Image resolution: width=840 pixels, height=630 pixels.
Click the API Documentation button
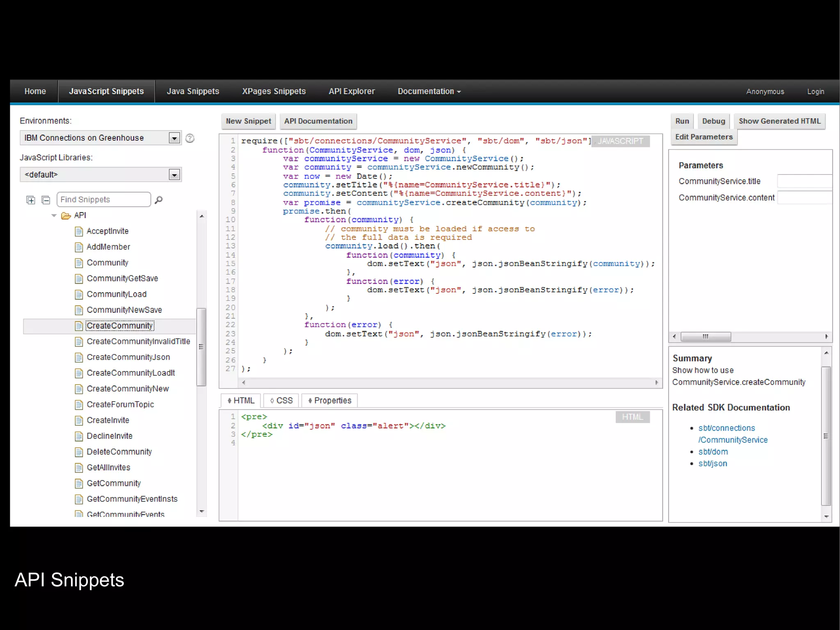[x=318, y=121]
